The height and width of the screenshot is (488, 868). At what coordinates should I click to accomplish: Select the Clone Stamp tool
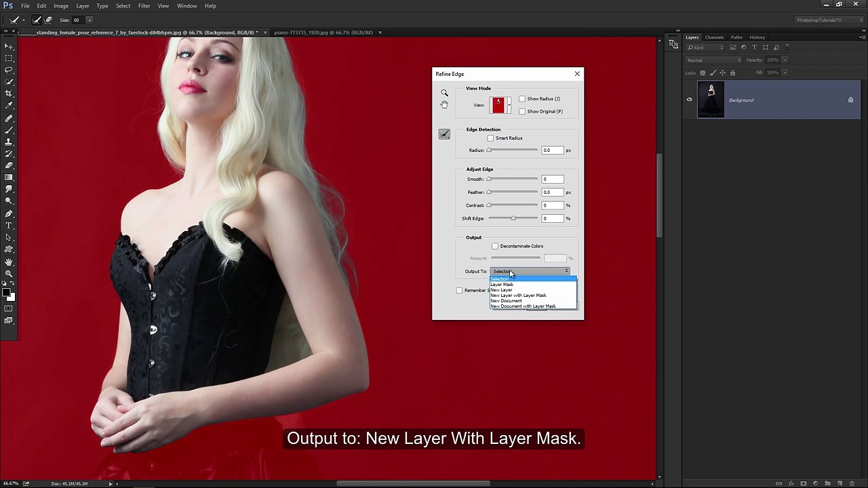coord(9,142)
